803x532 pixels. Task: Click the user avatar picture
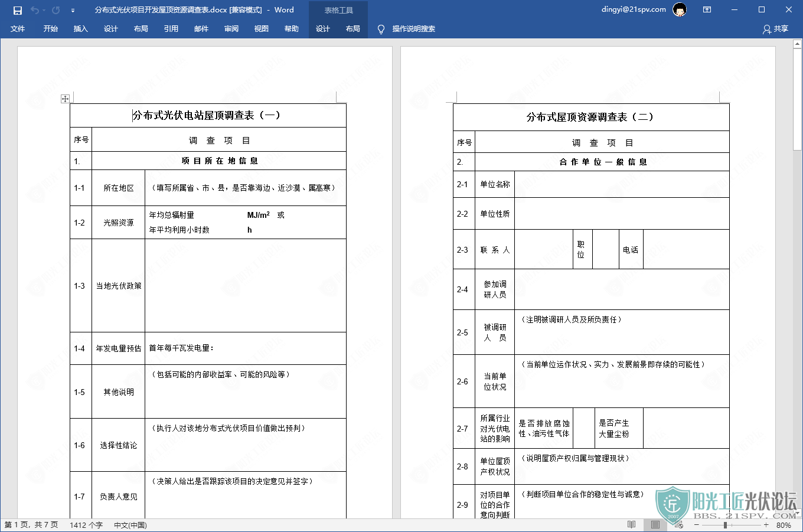[680, 10]
